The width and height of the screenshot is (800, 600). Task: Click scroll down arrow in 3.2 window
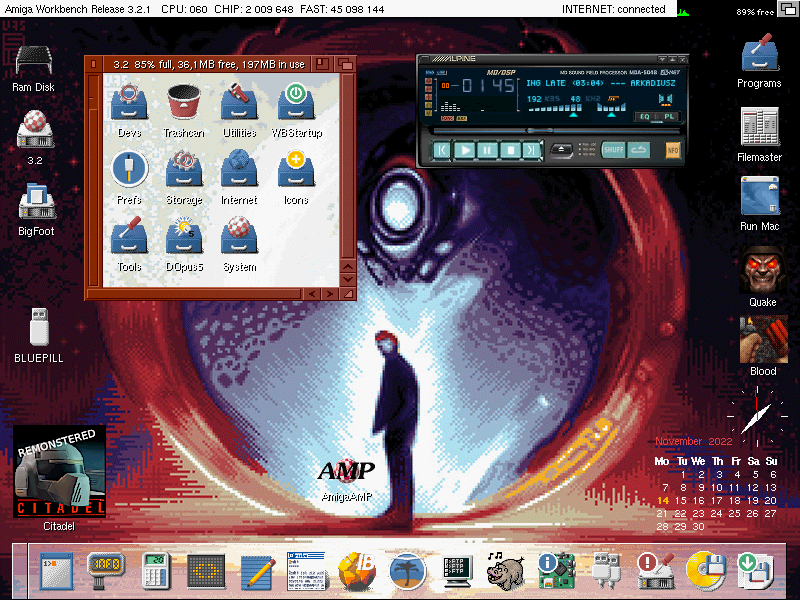(x=348, y=280)
